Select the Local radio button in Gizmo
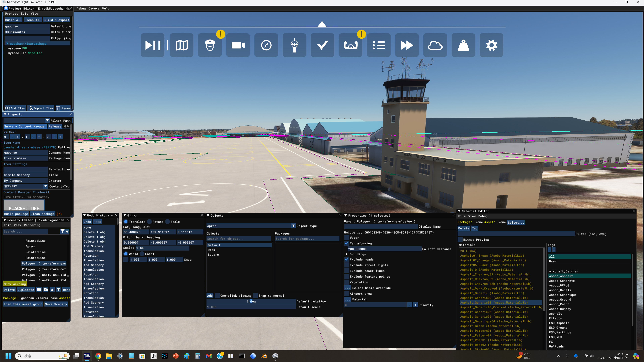Screen dimensions: 644x362 click(x=142, y=254)
